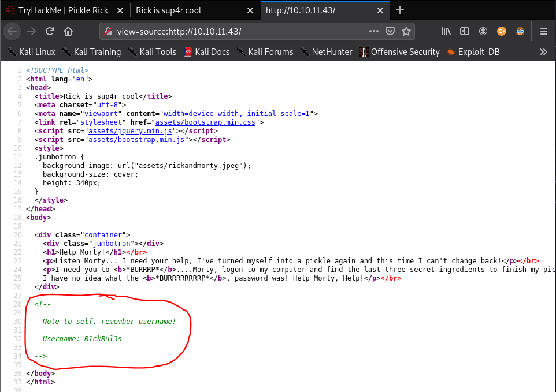Open the assets/jquery.min.js link
The height and width of the screenshot is (392, 556).
130,131
